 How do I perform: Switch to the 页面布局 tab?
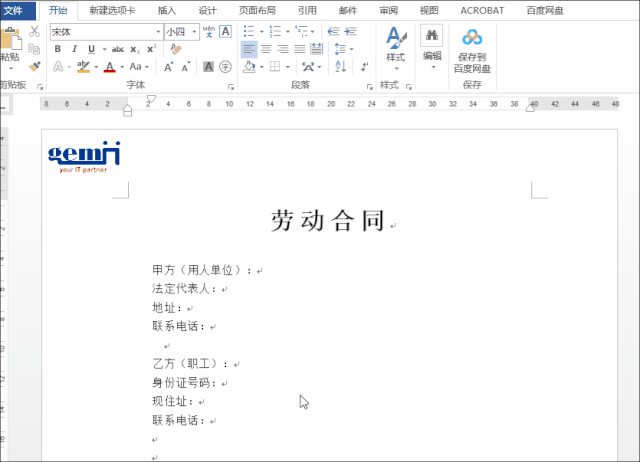point(258,11)
